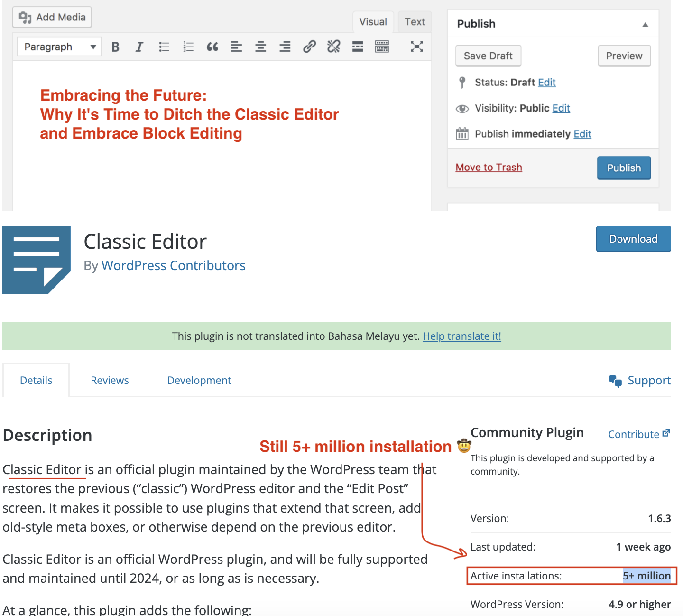The height and width of the screenshot is (616, 683).
Task: Click the Add Media button
Action: click(x=52, y=17)
